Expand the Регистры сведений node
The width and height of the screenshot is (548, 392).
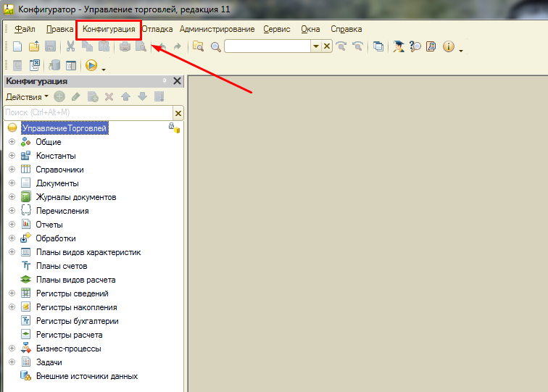pos(12,293)
